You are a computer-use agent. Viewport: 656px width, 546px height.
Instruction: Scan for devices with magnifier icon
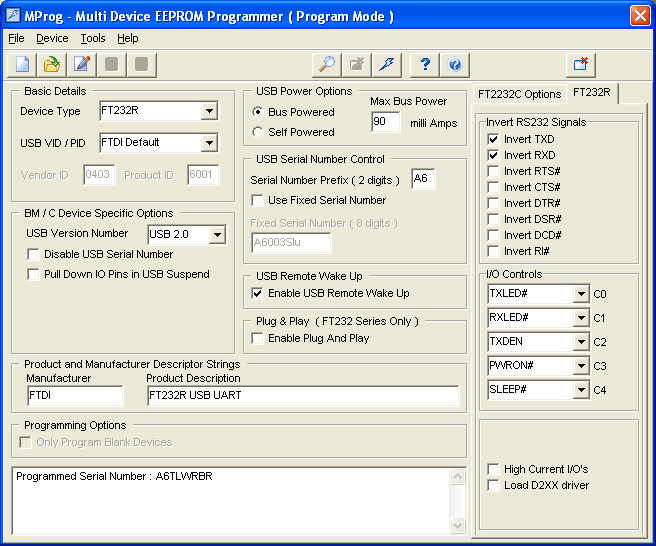coord(327,65)
